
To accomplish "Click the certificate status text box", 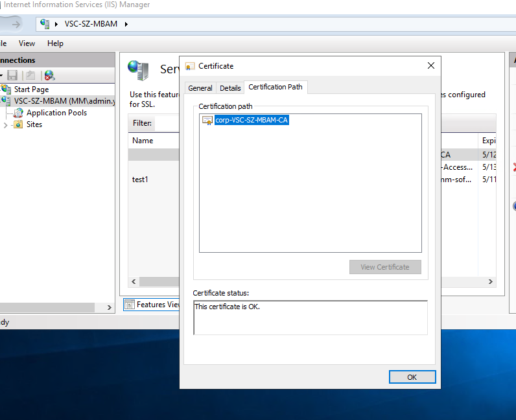I will pyautogui.click(x=311, y=318).
